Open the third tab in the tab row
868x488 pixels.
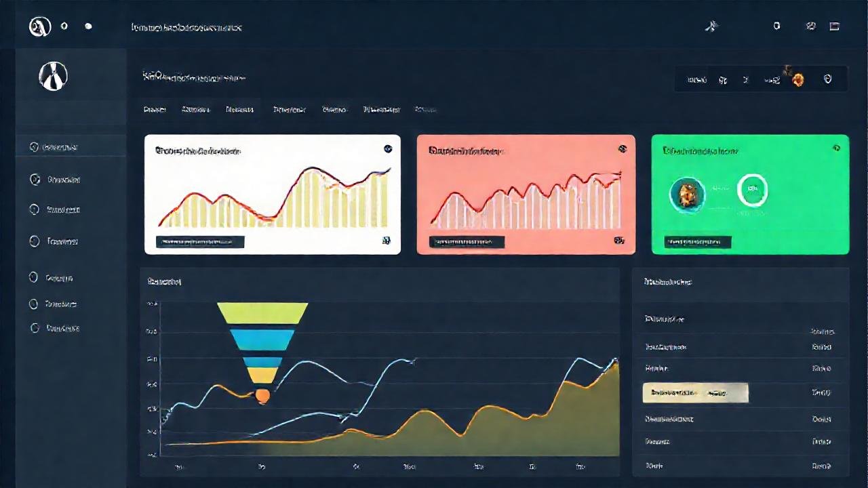(x=240, y=109)
